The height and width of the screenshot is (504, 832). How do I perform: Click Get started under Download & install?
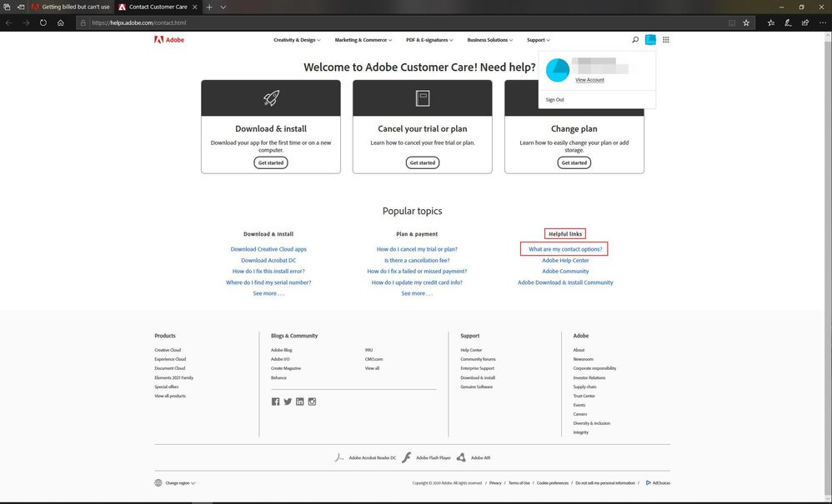(x=271, y=162)
